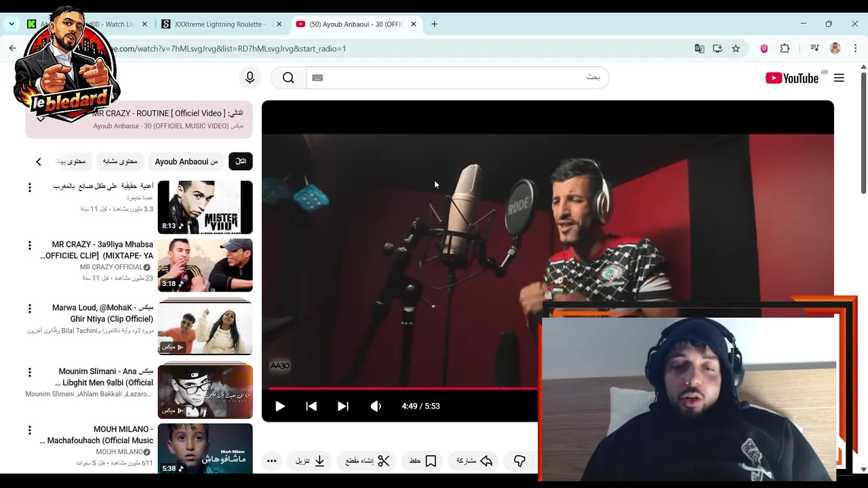This screenshot has height=488, width=868.
Task: Click the مشاركة share button
Action: [x=474, y=461]
